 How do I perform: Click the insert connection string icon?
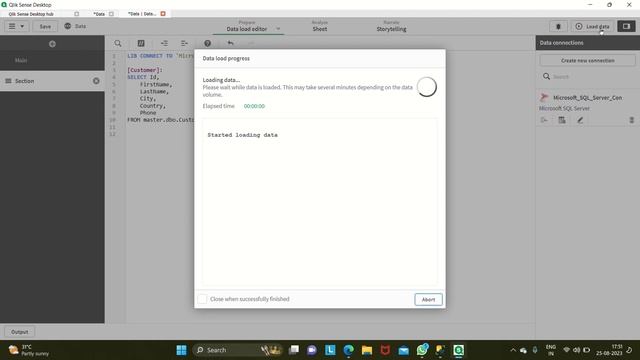click(x=544, y=120)
